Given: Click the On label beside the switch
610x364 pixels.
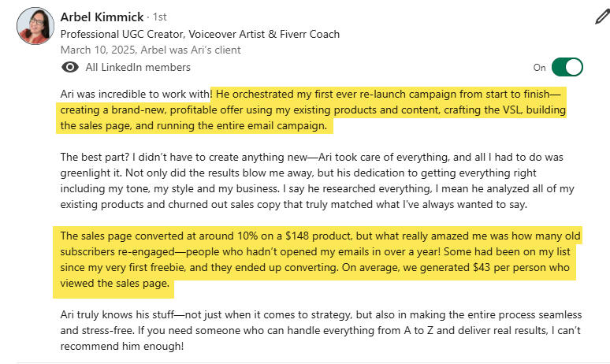Looking at the screenshot, I should click(x=539, y=68).
